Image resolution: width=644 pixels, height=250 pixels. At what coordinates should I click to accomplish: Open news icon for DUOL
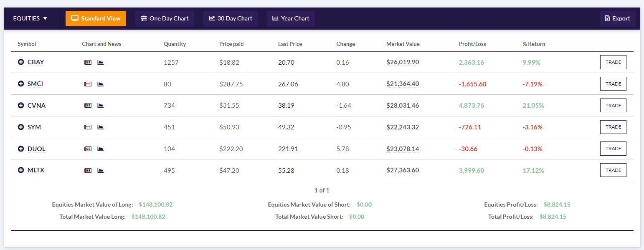pos(88,149)
